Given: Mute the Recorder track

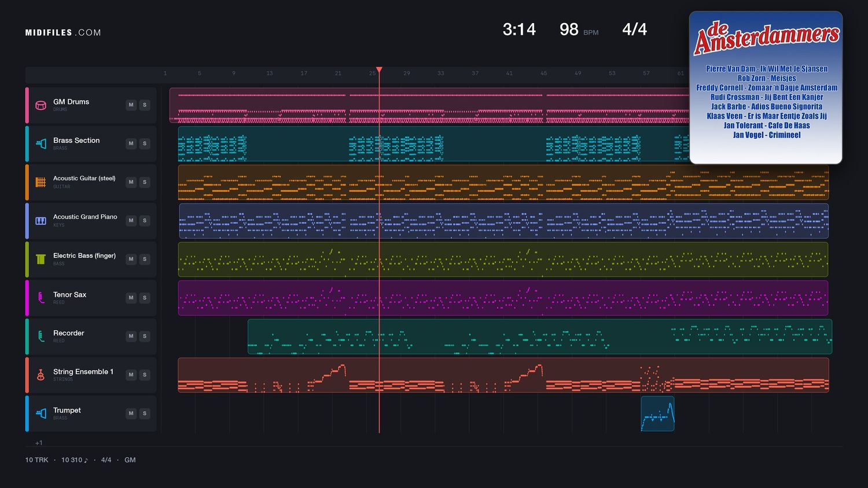Looking at the screenshot, I should pyautogui.click(x=131, y=336).
